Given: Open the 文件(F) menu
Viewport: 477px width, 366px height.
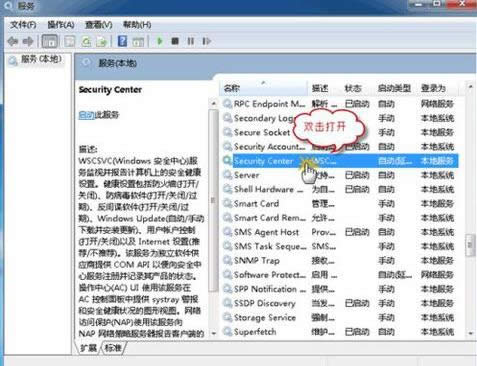Looking at the screenshot, I should point(23,25).
